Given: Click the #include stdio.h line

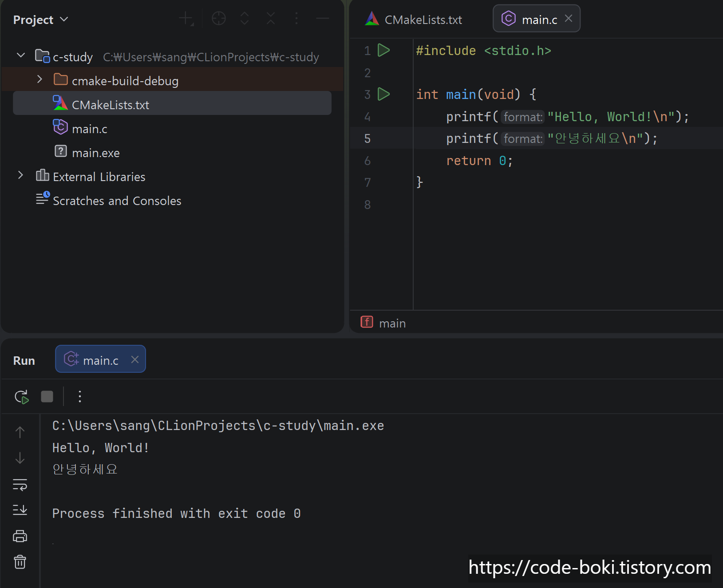Looking at the screenshot, I should click(x=483, y=51).
